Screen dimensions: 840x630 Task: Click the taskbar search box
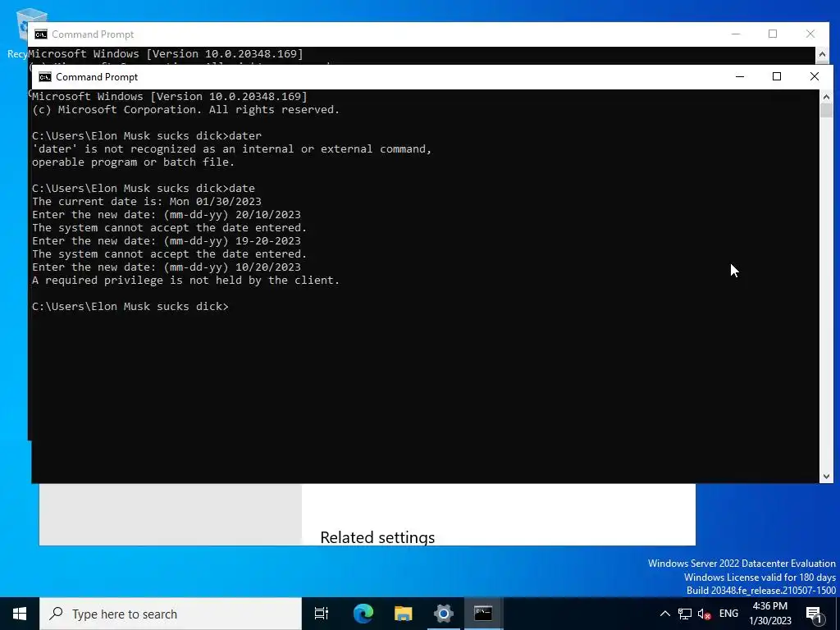pyautogui.click(x=171, y=614)
